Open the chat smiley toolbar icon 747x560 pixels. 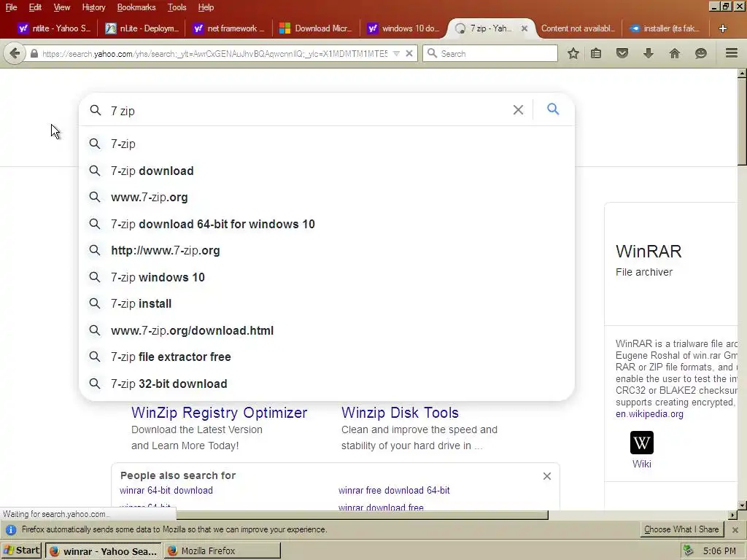(x=701, y=53)
